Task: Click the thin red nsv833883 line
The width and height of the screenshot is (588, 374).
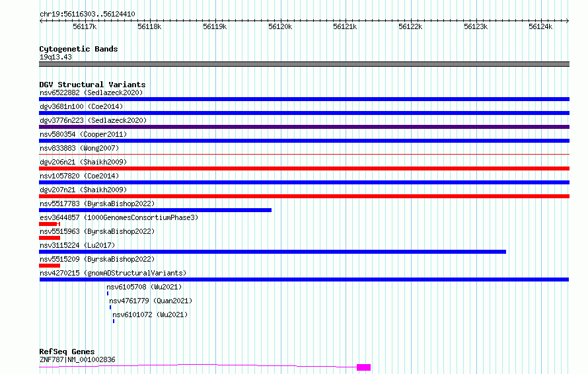Action: [304, 154]
